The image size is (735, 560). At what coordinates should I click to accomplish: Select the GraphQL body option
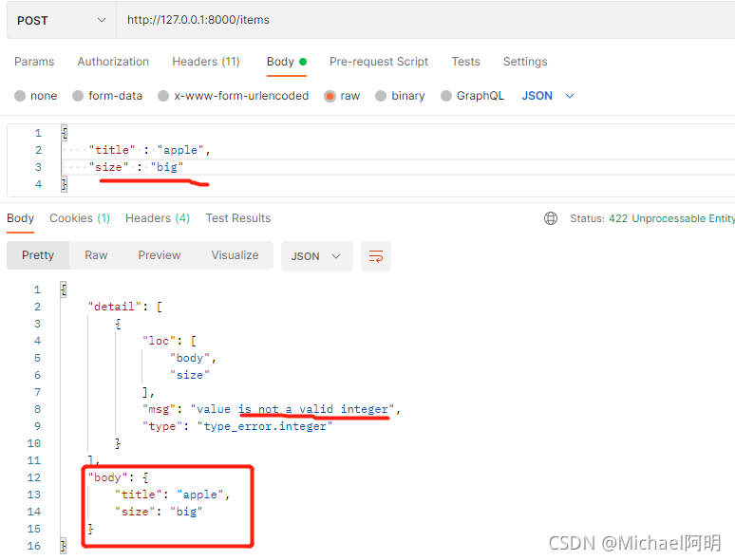(x=473, y=96)
